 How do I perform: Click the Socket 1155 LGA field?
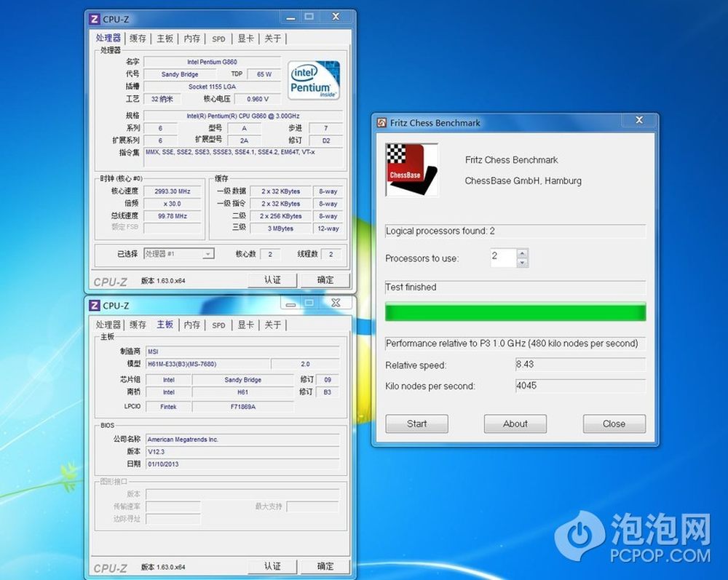point(212,87)
